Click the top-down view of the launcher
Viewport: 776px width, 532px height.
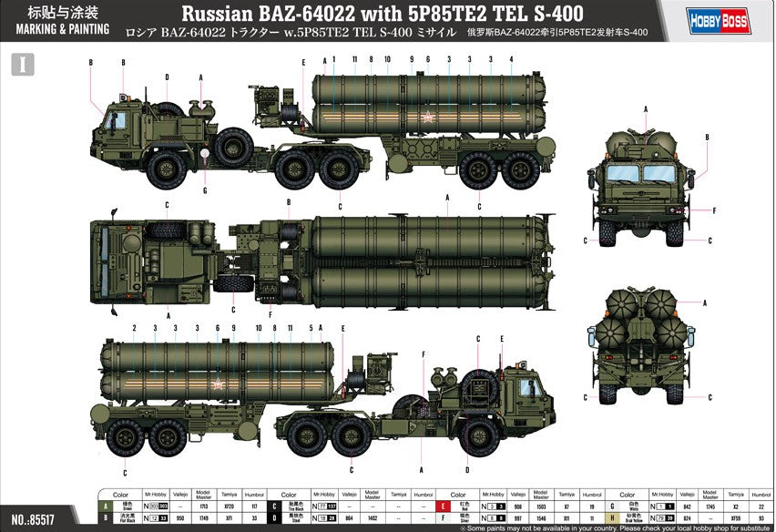tap(322, 262)
